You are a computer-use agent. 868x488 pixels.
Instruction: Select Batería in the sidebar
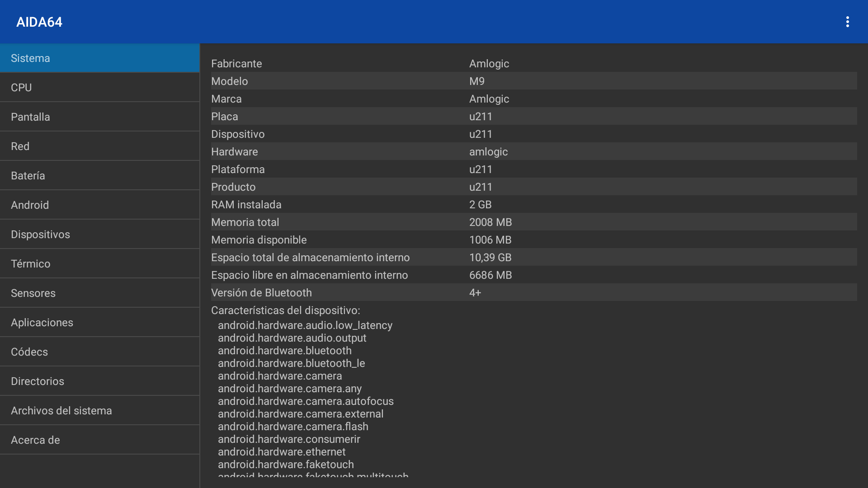tap(99, 176)
